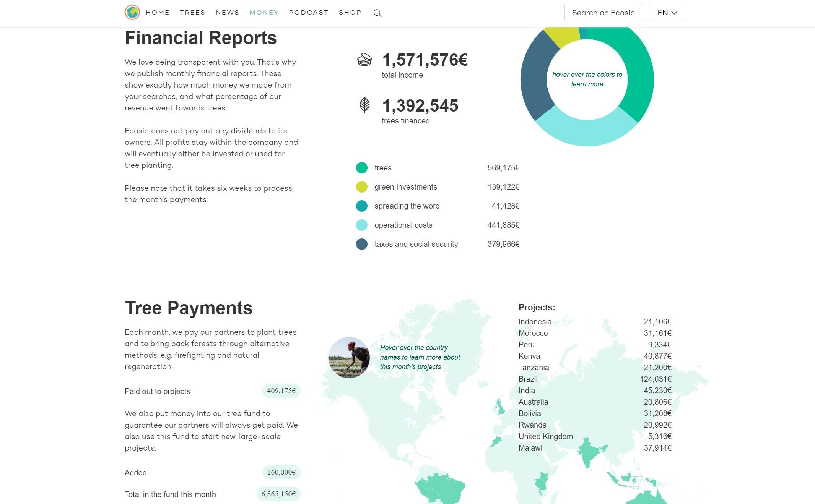Click the leaf icon beside trees financed
This screenshot has height=504, width=815.
point(364,105)
